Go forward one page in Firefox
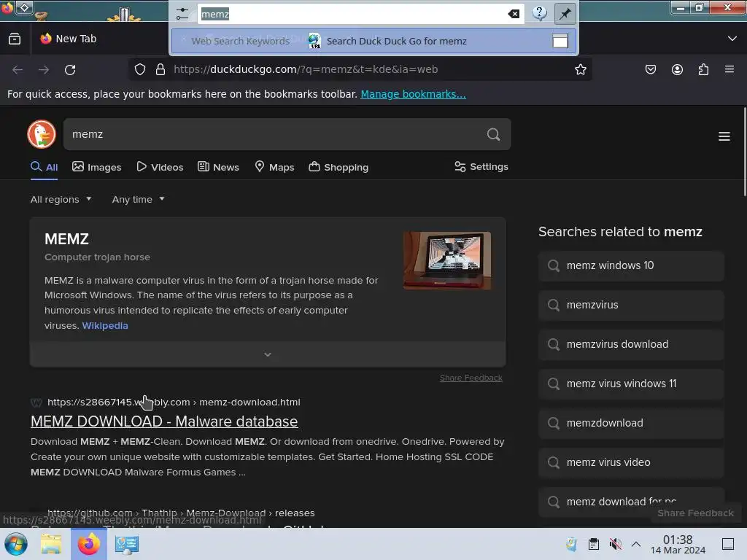 pos(44,69)
